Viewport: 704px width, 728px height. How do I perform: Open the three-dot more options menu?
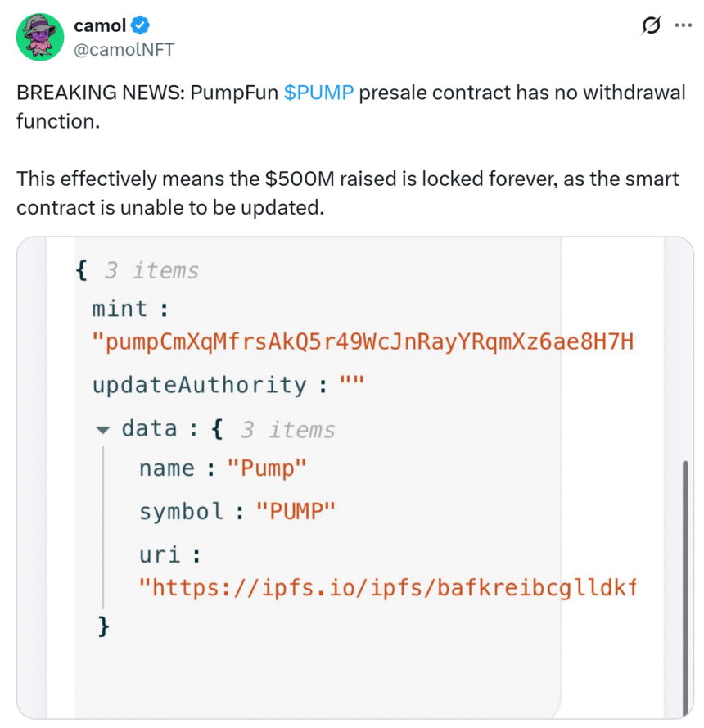[x=682, y=25]
